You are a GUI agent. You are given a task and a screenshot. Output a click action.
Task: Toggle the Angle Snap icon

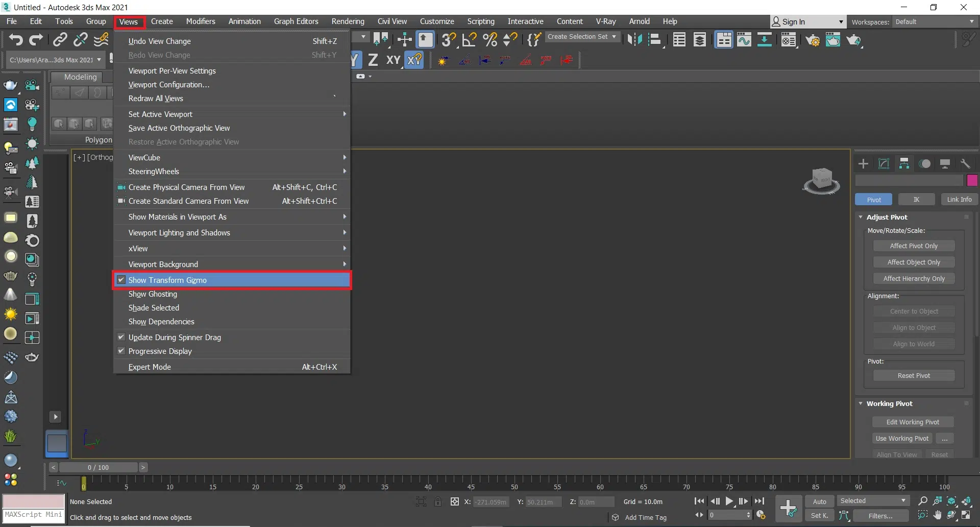click(x=469, y=40)
